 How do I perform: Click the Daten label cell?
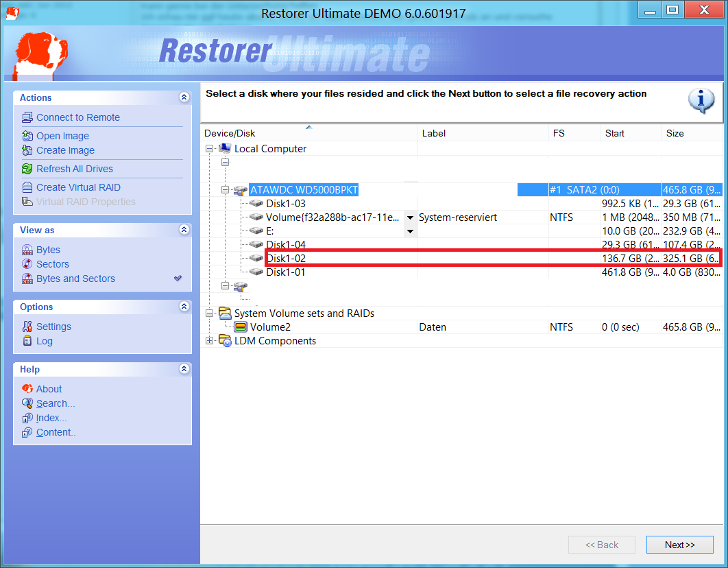(433, 327)
